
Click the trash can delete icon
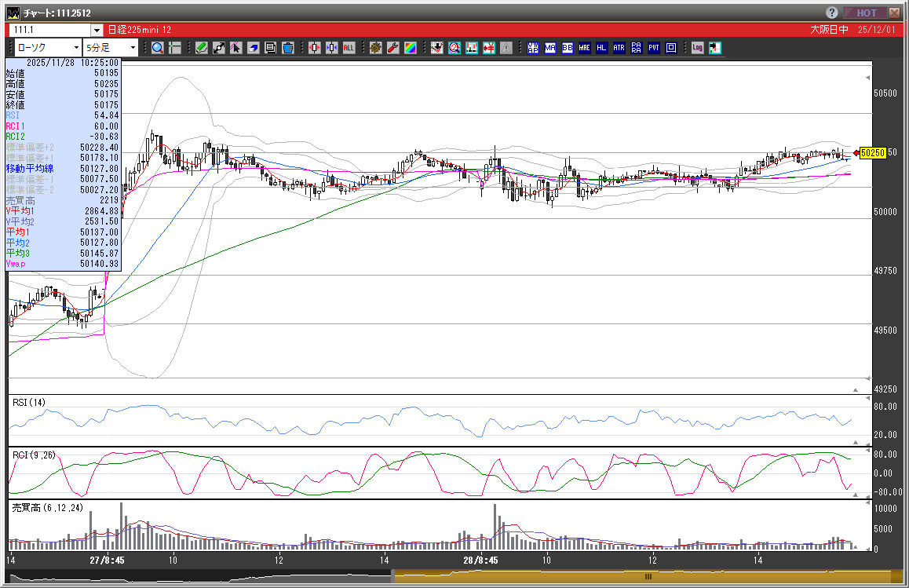[x=287, y=48]
